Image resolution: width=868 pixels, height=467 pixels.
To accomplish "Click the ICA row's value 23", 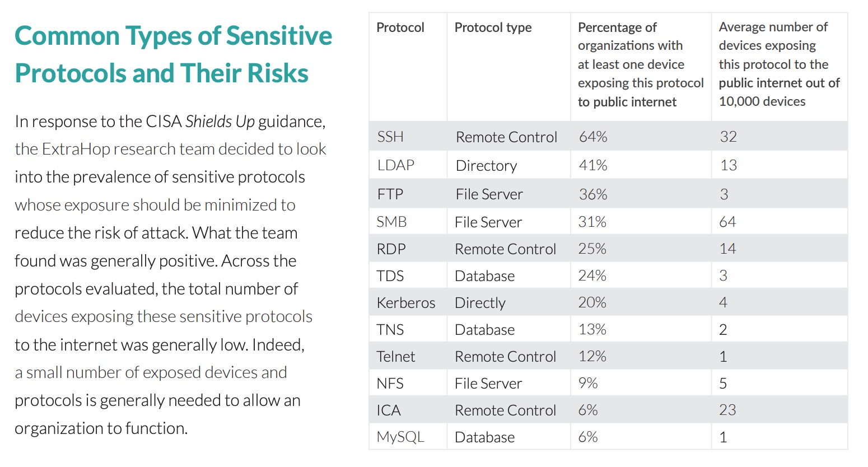I will tap(727, 410).
